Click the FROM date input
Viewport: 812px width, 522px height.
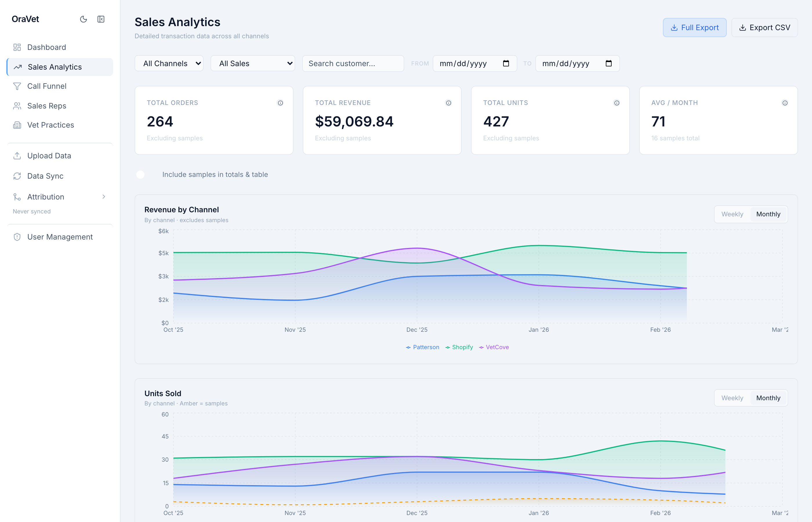click(475, 64)
